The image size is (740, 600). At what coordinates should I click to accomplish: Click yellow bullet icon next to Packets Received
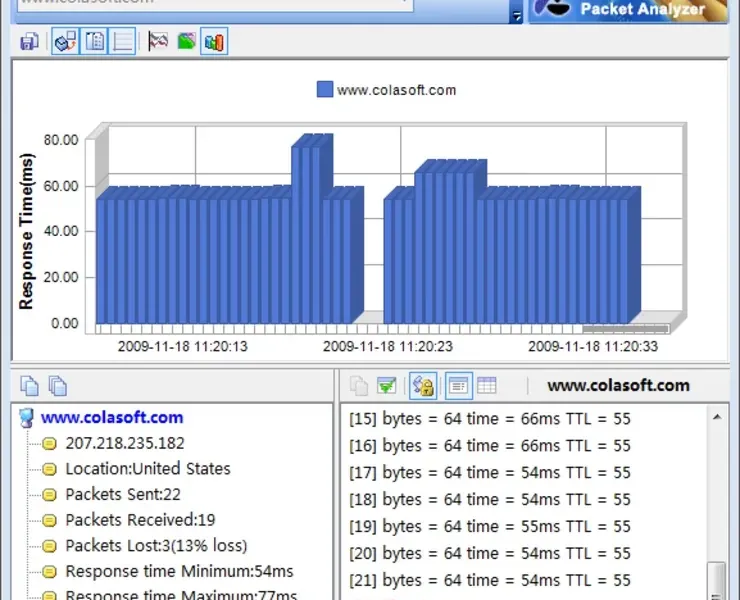point(49,520)
